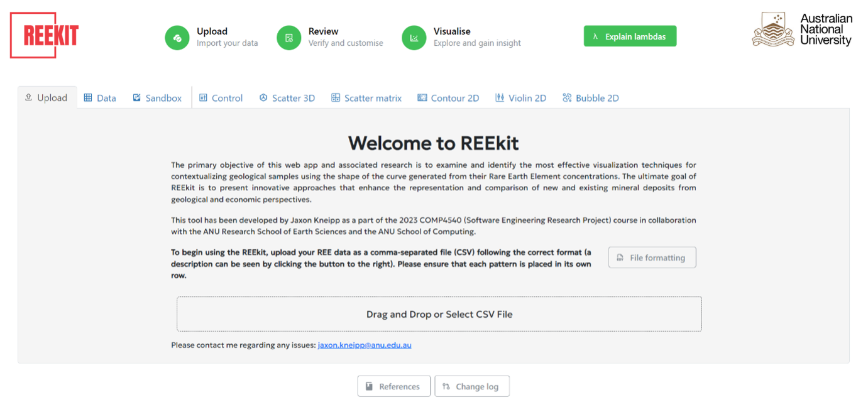Switch to the Violin 2D tab
868x412 pixels.
pos(520,98)
